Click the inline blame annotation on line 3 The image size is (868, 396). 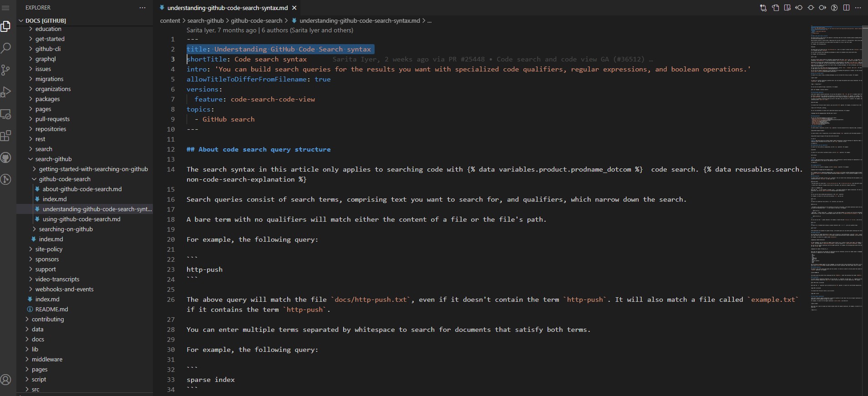(x=492, y=59)
